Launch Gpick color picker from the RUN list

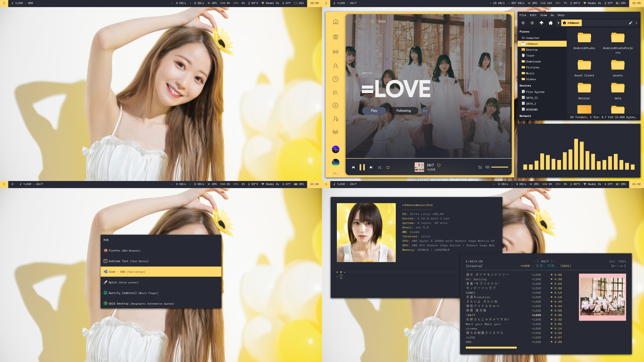point(161,282)
